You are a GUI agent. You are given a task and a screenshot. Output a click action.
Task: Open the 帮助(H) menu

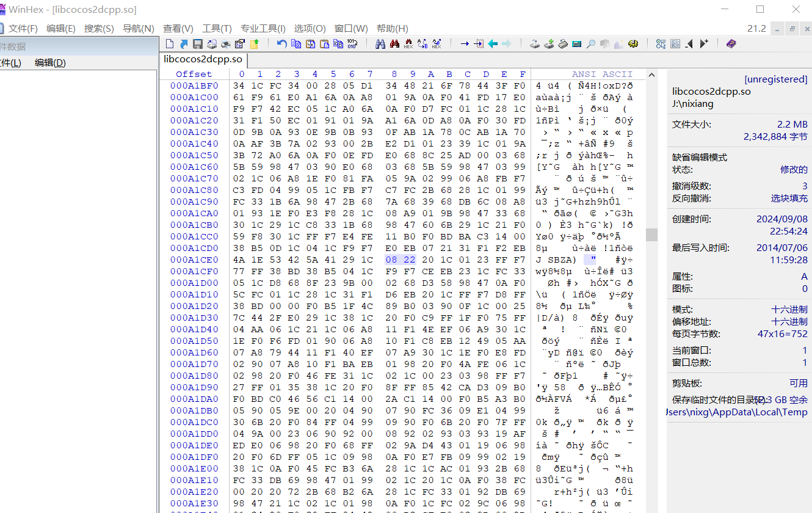393,29
